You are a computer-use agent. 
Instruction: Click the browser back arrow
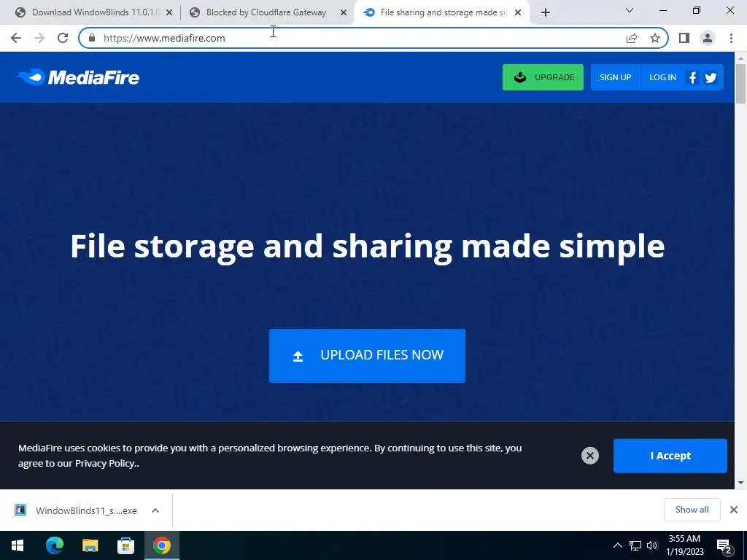tap(16, 38)
